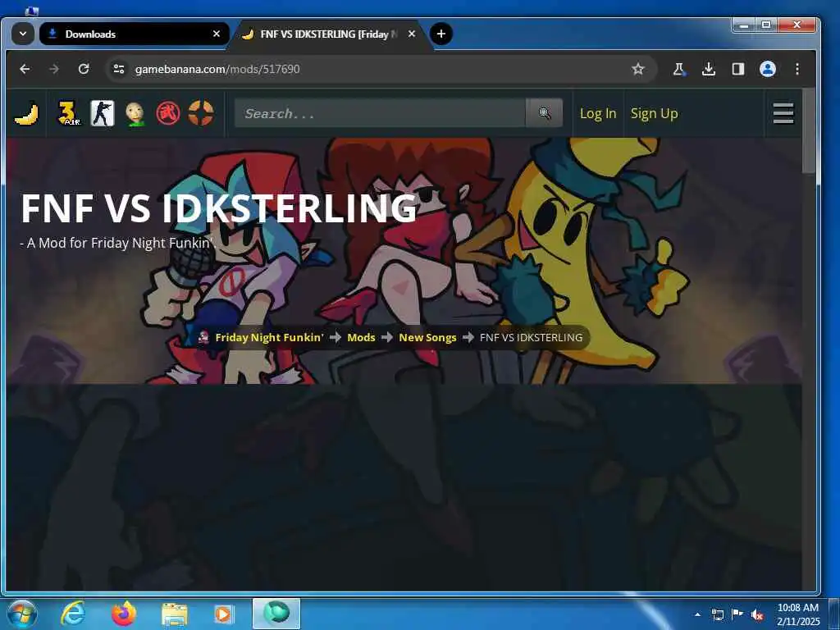Click the 'A Mod for Friday Night Funkin'' subtitle
840x630 pixels.
[x=116, y=243]
